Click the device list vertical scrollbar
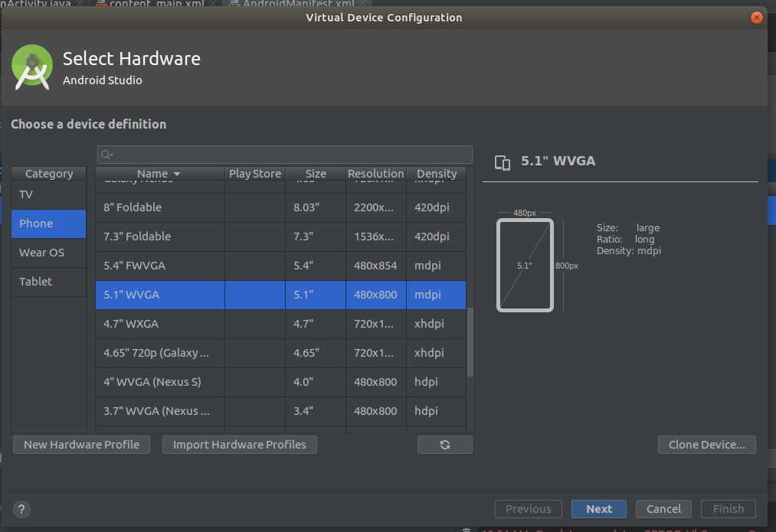The height and width of the screenshot is (532, 776). (x=470, y=342)
